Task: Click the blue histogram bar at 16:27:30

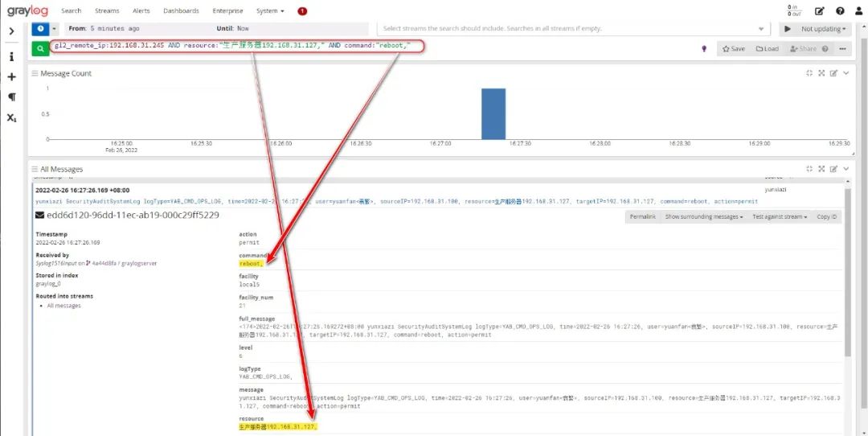Action: tap(493, 113)
